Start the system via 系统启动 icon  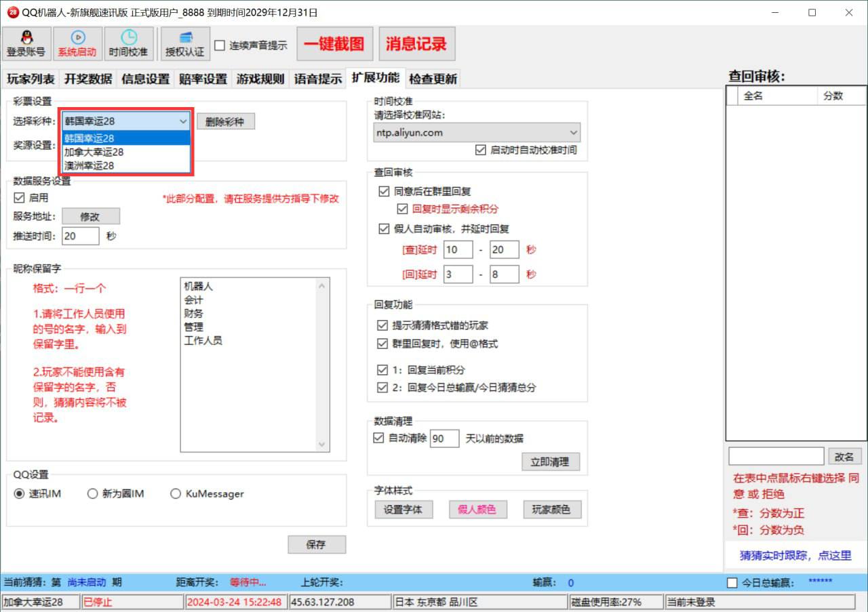point(77,44)
